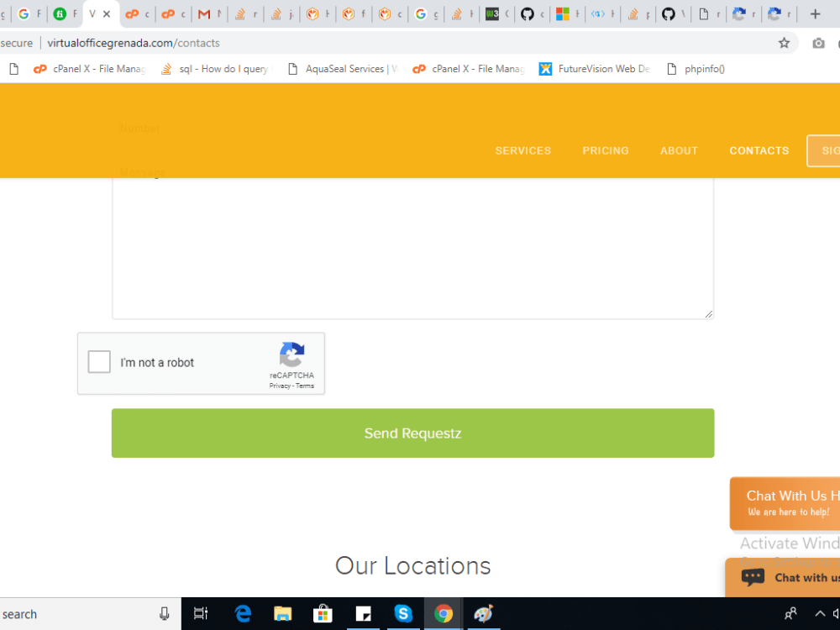The width and height of the screenshot is (840, 630).
Task: Open the reCAPTCHA Terms link
Action: 305,386
